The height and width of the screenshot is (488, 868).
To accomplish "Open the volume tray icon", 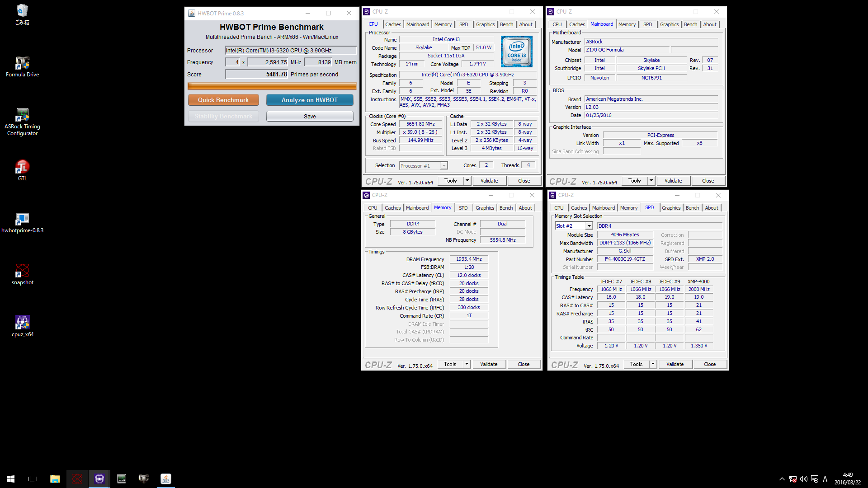I will [x=803, y=479].
